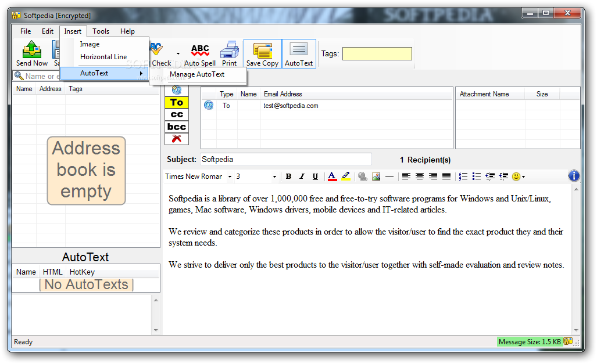Choose Horizontal Line from Insert menu
Viewport: 597px width, 364px height.
coord(104,57)
